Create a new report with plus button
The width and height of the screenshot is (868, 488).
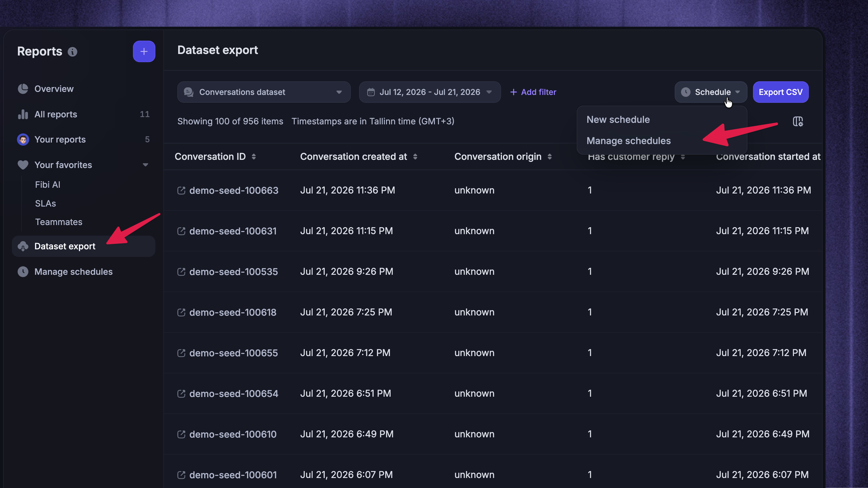coord(144,52)
